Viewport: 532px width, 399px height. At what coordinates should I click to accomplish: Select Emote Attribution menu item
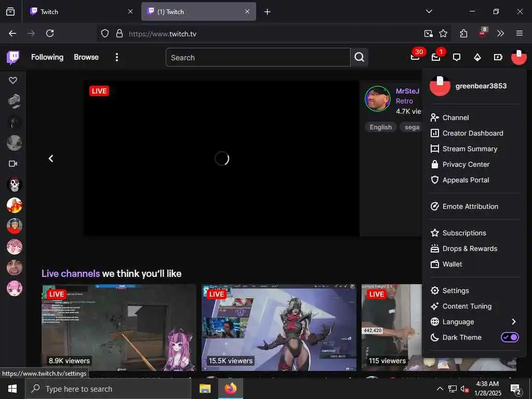click(474, 206)
